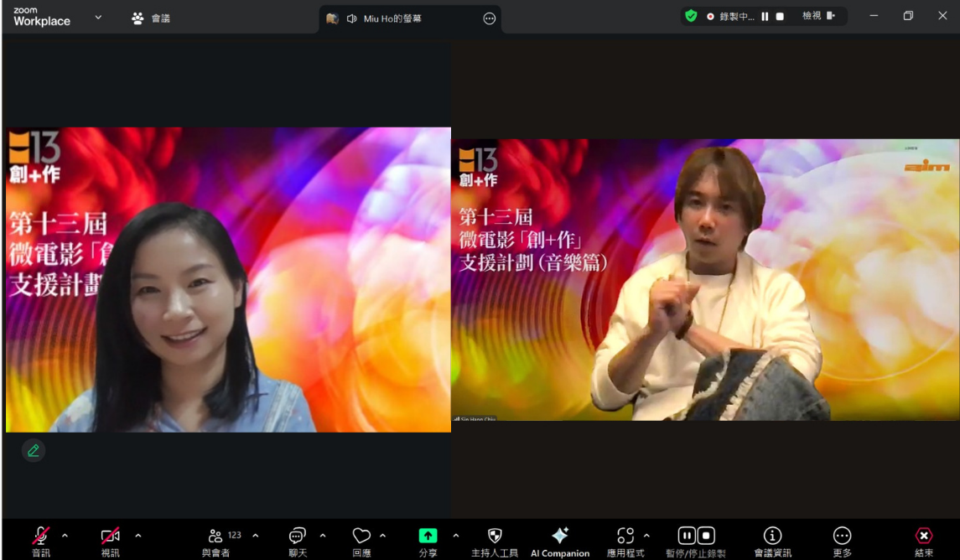This screenshot has width=960, height=560.
Task: Expand audio options arrow beside microphone
Action: (65, 536)
